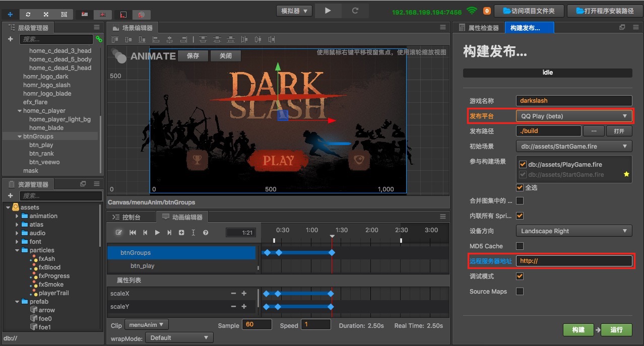Enable the Source Maps checkbox
The height and width of the screenshot is (346, 644).
520,292
